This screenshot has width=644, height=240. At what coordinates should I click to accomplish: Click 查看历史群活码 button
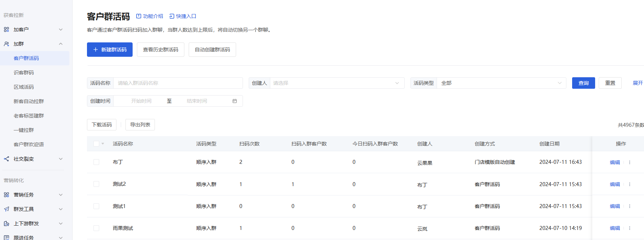point(161,50)
